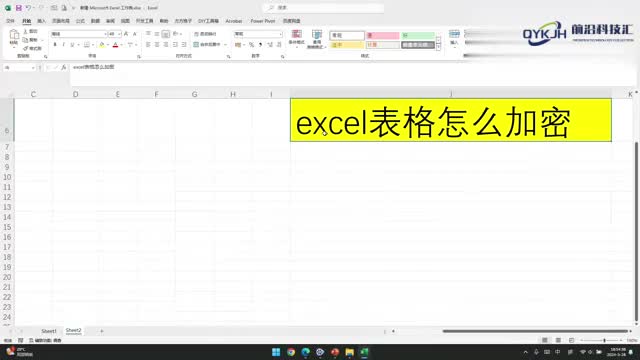
Task: Apply the red font color A
Action: click(x=116, y=44)
